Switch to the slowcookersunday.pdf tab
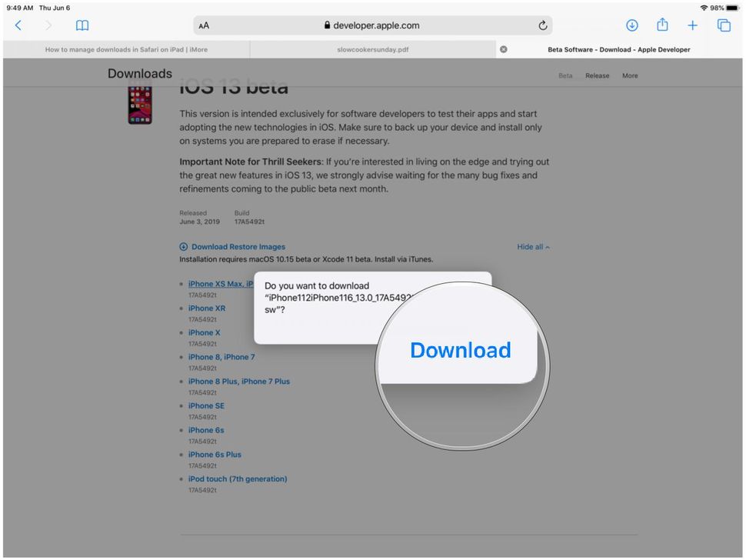 (x=372, y=48)
